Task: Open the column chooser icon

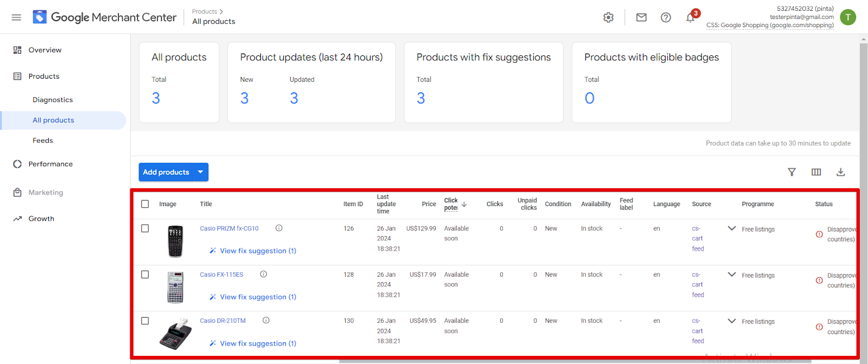Action: (x=816, y=172)
